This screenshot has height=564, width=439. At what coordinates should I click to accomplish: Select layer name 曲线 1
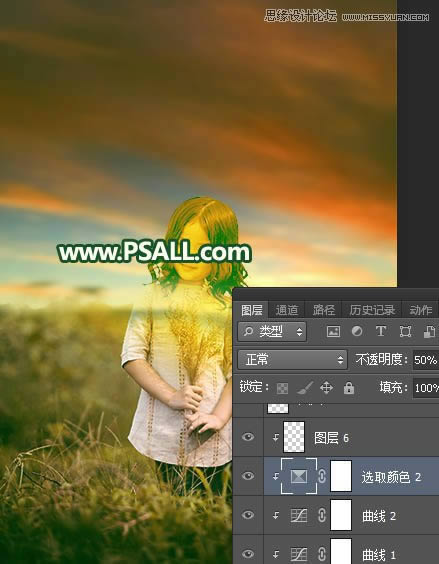point(379,555)
